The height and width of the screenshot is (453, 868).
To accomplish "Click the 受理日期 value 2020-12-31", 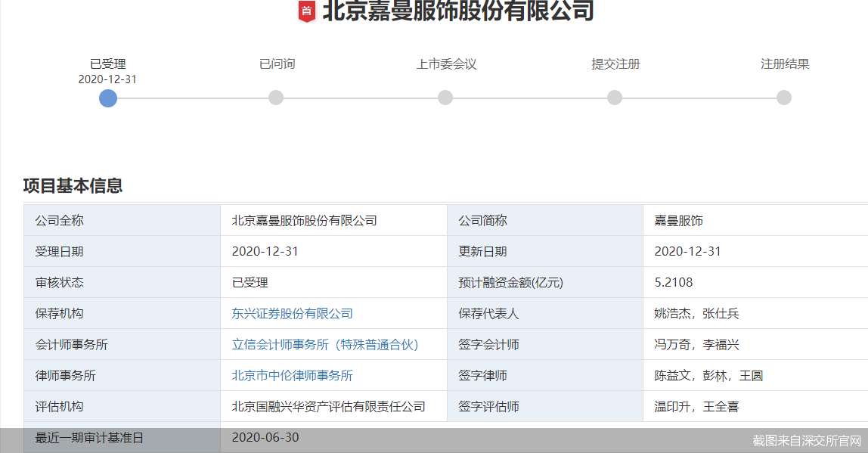I will [x=265, y=251].
